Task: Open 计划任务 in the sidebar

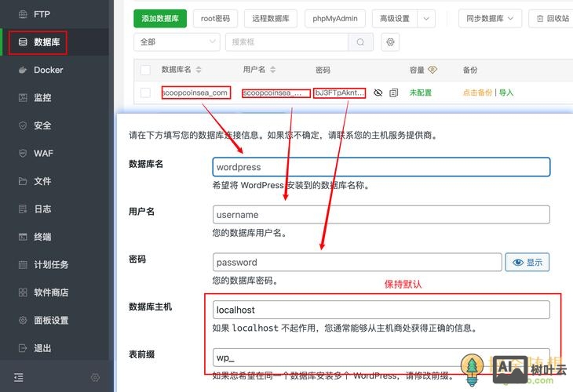Action: 55,265
